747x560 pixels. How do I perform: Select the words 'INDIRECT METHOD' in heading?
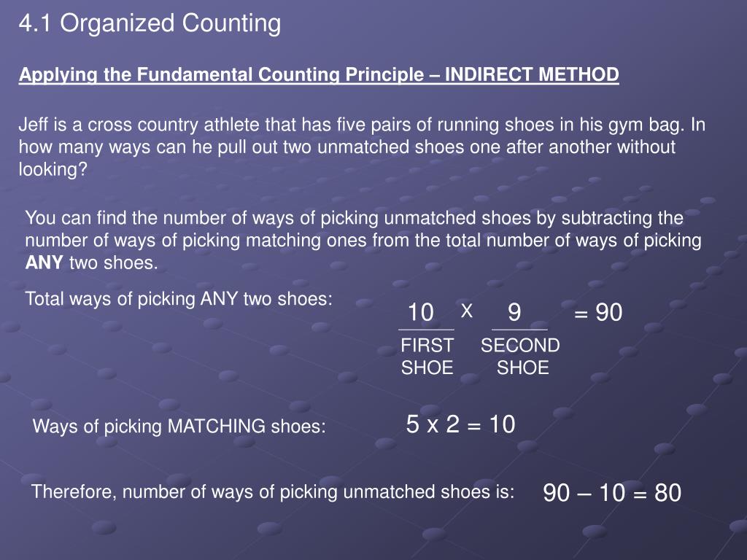[532, 74]
